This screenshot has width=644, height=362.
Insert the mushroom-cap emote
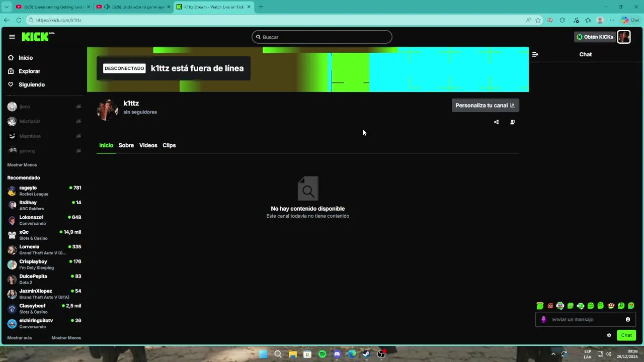[611, 306]
